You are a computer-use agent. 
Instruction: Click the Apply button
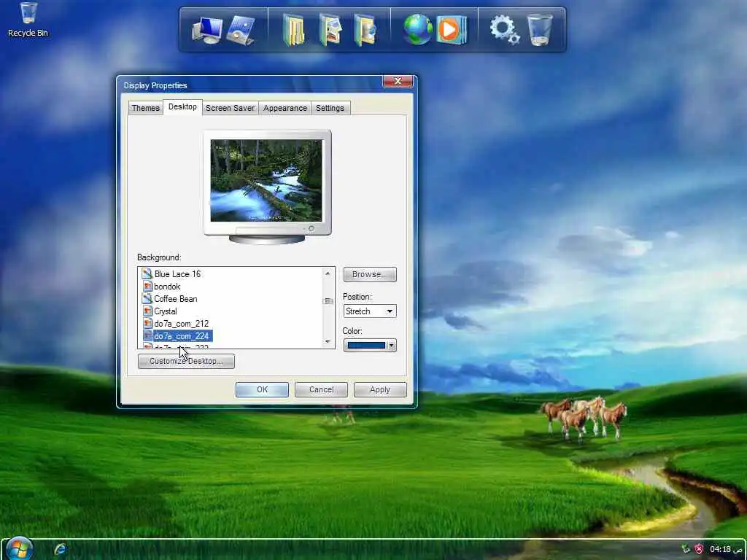pyautogui.click(x=379, y=389)
